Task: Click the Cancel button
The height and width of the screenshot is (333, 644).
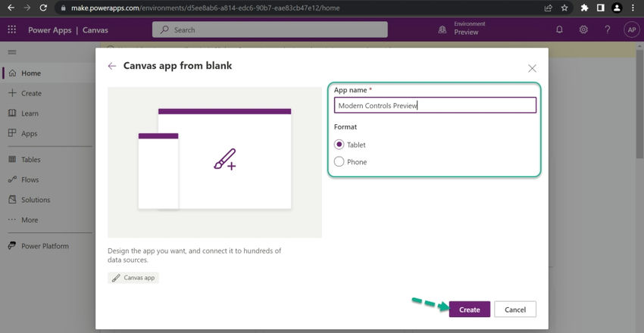Action: [x=515, y=310]
